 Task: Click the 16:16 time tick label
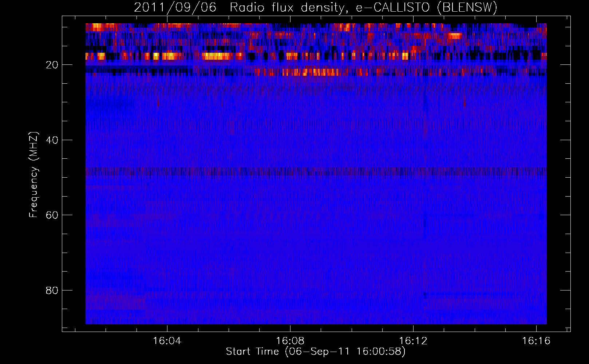(536, 341)
